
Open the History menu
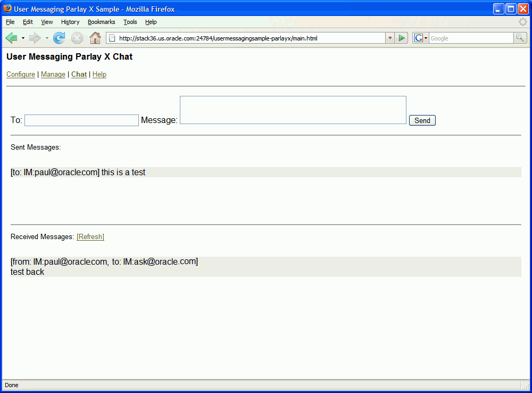point(70,22)
